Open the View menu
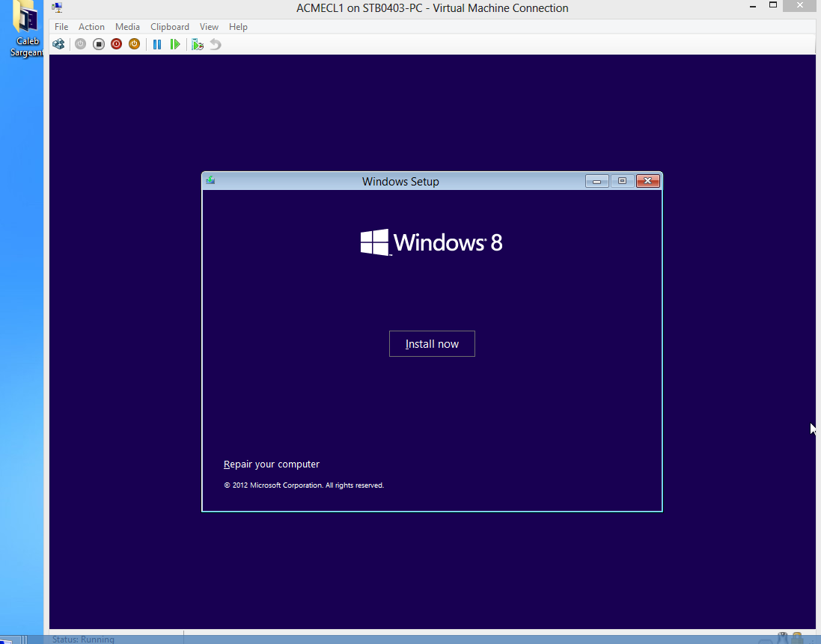 (x=209, y=27)
